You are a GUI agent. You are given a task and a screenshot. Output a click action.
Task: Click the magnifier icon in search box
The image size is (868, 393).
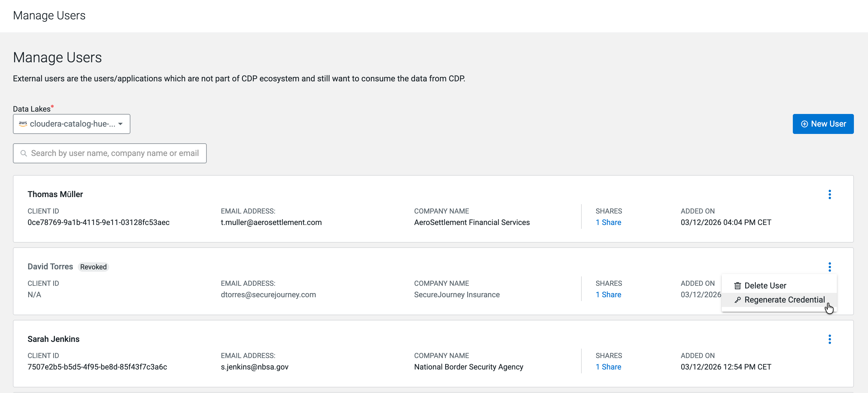[23, 153]
